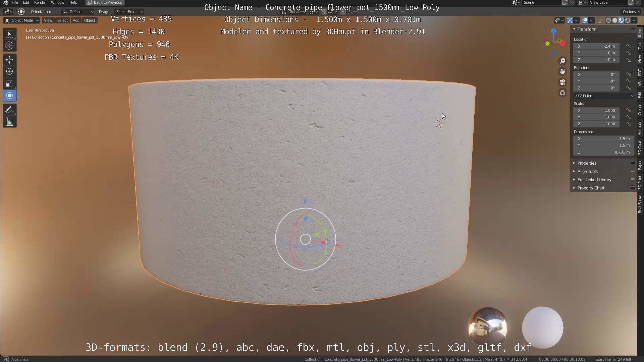The height and width of the screenshot is (362, 644).
Task: Open the File menu
Action: click(x=15, y=3)
